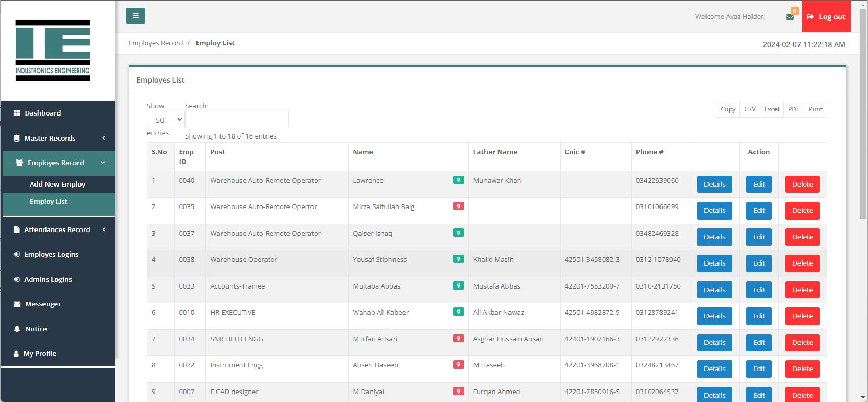Viewport: 868px width, 402px height.
Task: Click the Industronics Engineering logo
Action: (53, 50)
